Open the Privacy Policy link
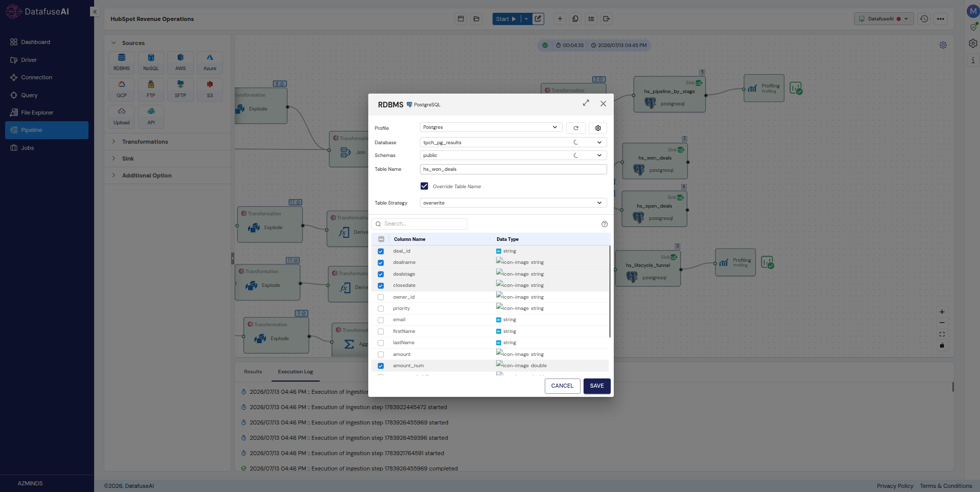This screenshot has width=980, height=492. pos(895,486)
